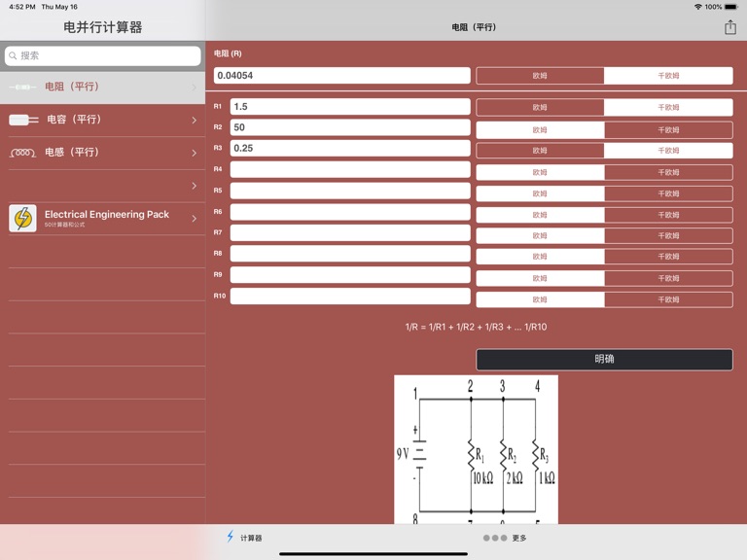Switch result 电阻 (R) unit to 欧姆
Viewport: 747px width, 560px height.
540,76
